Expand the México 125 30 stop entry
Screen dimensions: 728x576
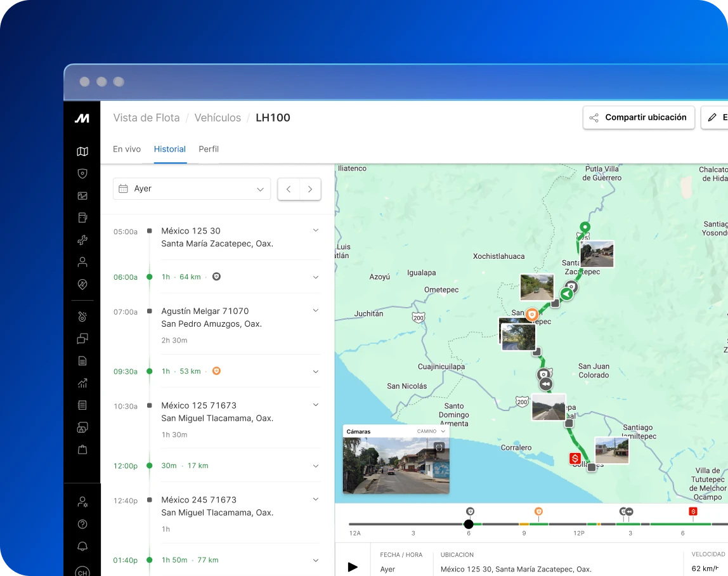316,230
